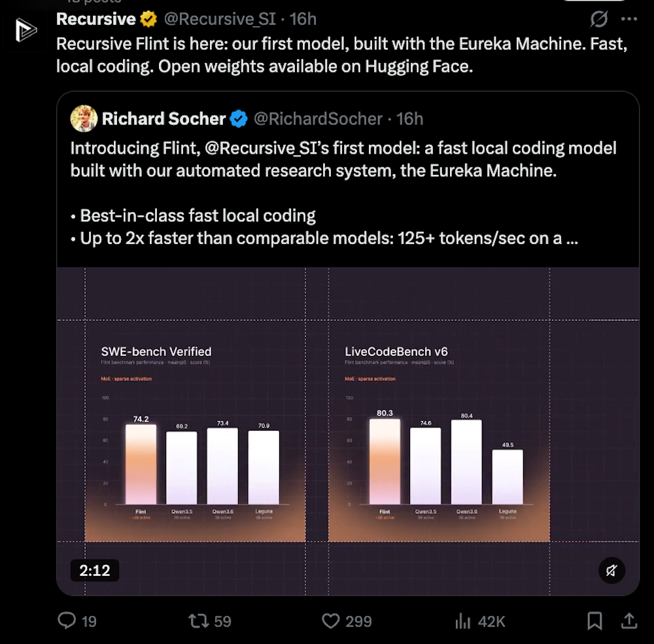Like the tweet via heart icon
This screenshot has height=644, width=654.
tap(331, 621)
